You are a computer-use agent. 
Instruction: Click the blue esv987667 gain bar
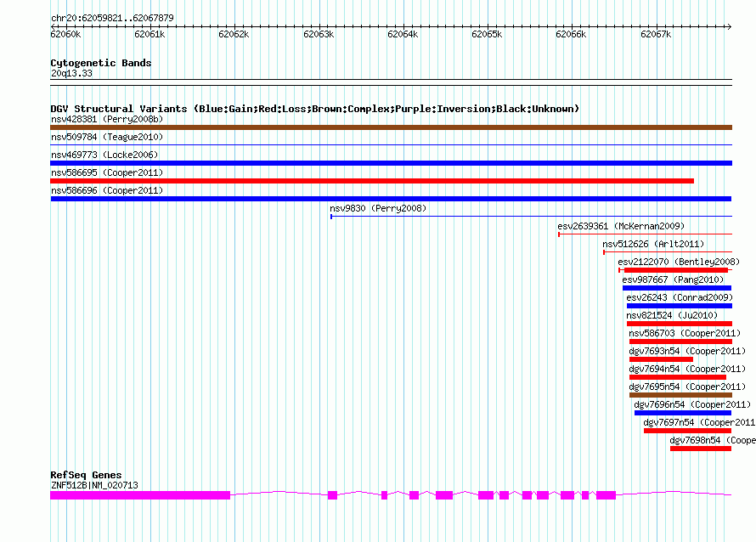677,288
